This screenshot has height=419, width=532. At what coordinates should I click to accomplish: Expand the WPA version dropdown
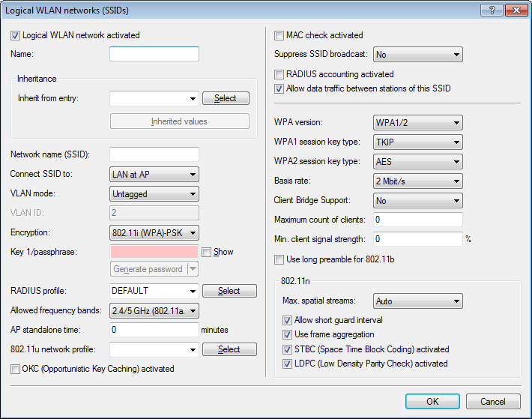pyautogui.click(x=417, y=123)
